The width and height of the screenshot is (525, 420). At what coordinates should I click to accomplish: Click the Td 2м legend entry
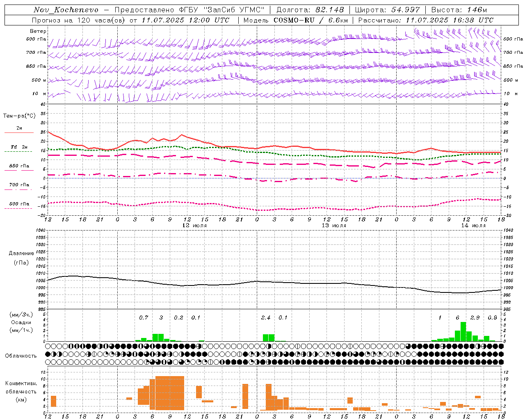[x=19, y=147]
